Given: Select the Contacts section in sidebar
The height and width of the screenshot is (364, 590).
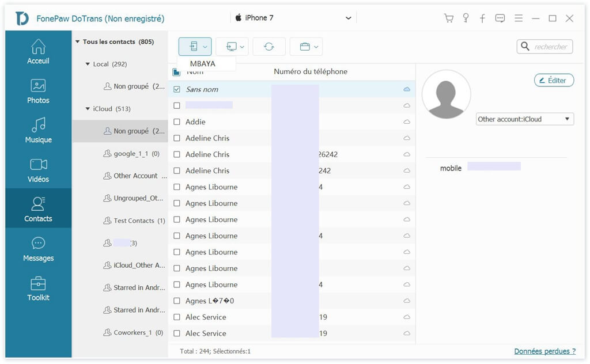Looking at the screenshot, I should pyautogui.click(x=38, y=208).
